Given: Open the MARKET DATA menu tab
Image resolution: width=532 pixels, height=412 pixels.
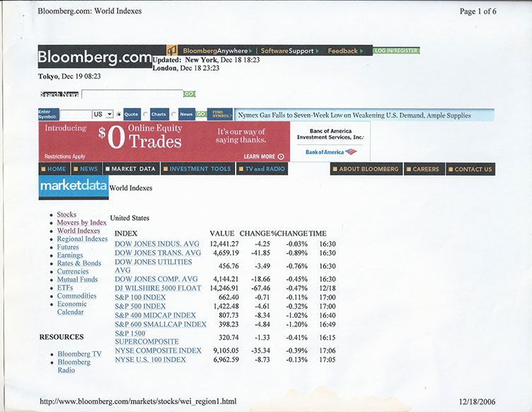Looking at the screenshot, I should click(131, 169).
